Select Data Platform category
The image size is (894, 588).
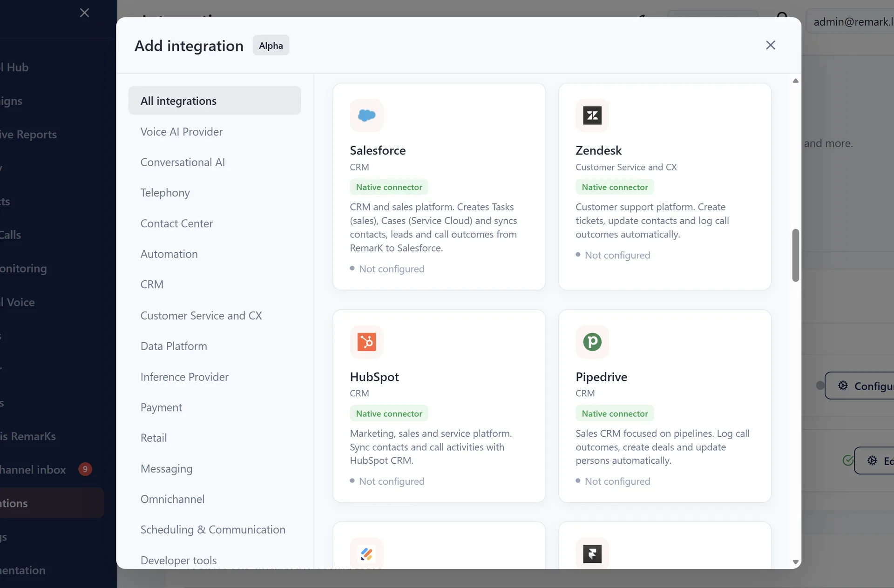(x=174, y=346)
